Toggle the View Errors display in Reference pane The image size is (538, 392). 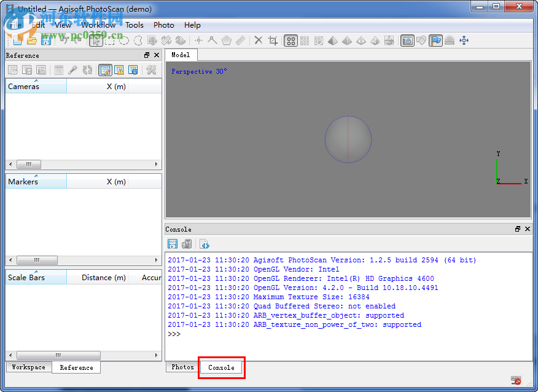point(119,69)
